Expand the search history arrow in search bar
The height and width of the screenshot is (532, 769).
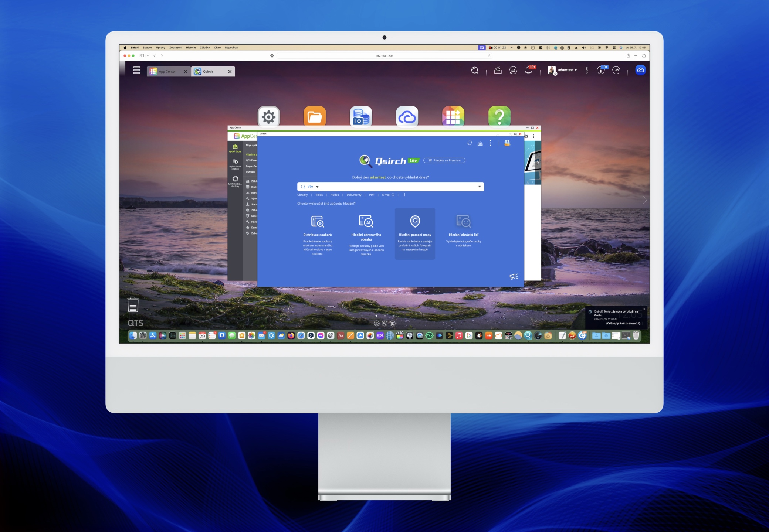480,187
